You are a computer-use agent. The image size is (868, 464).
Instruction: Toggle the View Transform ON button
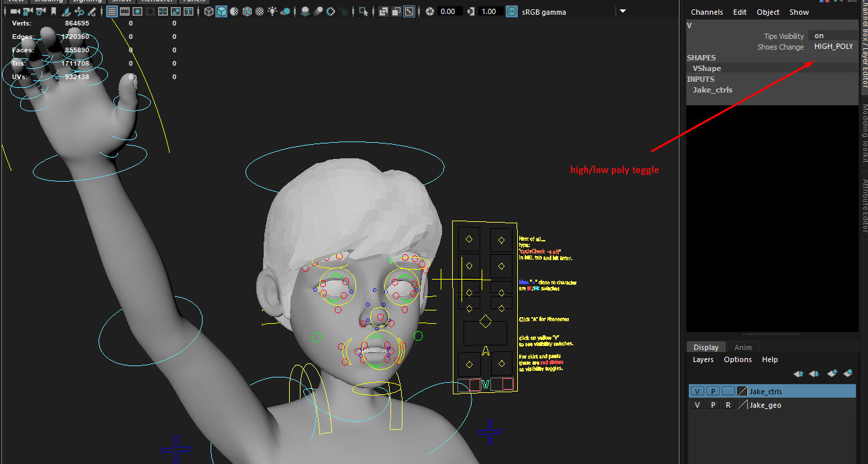(x=512, y=11)
